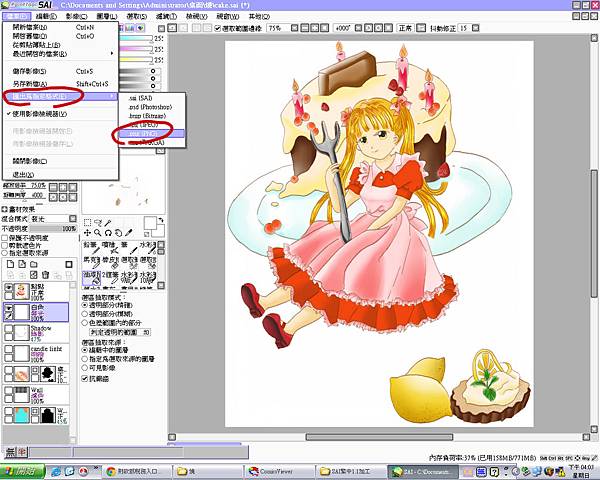Screen dimensions: 600x480
Task: Open the 75% zoom level dropdown
Action: (294, 28)
